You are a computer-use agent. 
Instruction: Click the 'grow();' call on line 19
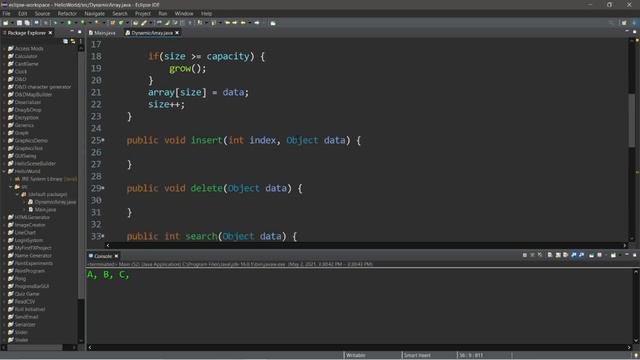point(188,69)
